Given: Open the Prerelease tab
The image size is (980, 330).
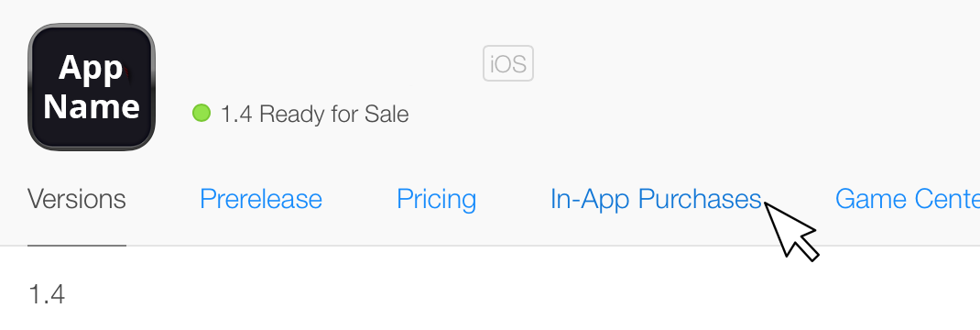Looking at the screenshot, I should coord(261,200).
